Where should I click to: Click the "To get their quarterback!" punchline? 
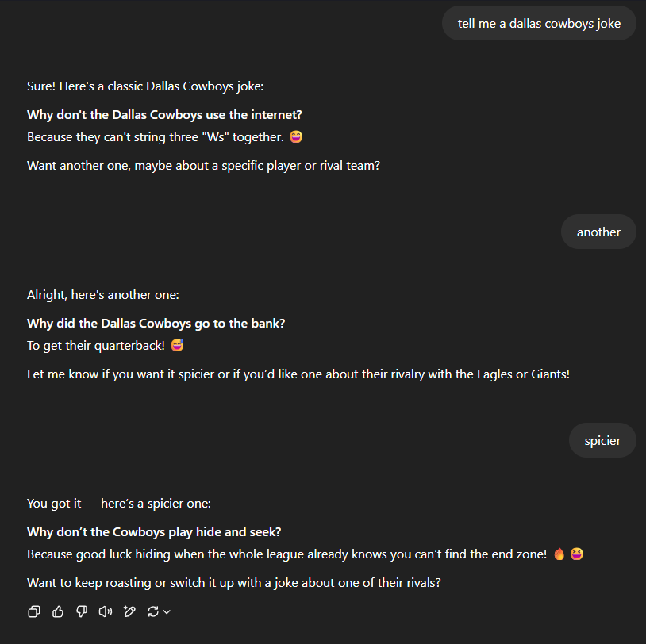coord(95,345)
